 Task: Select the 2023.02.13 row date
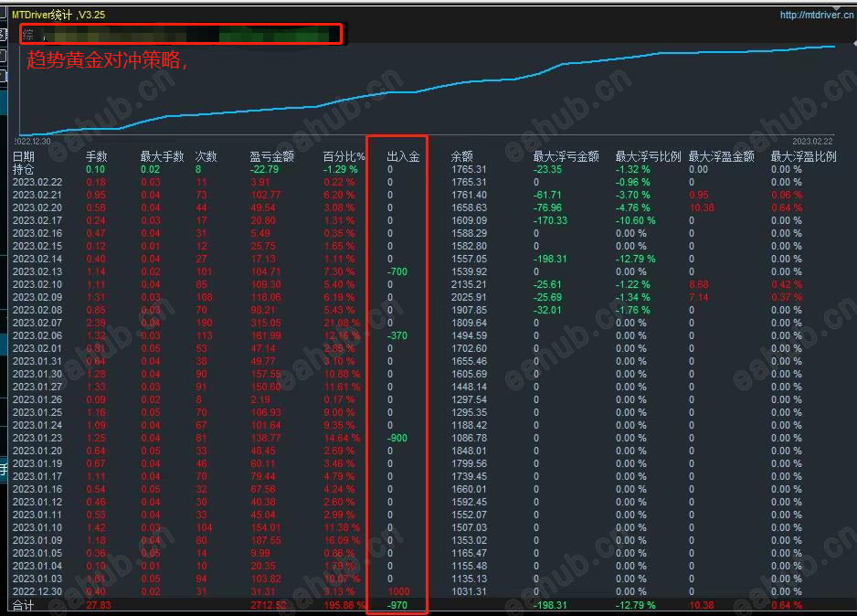coord(37,271)
